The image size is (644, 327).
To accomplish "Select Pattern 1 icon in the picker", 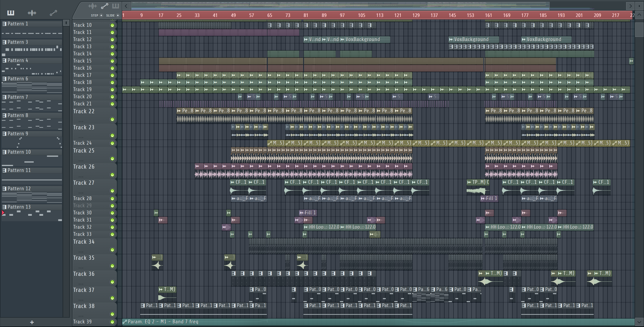I will [x=4, y=24].
